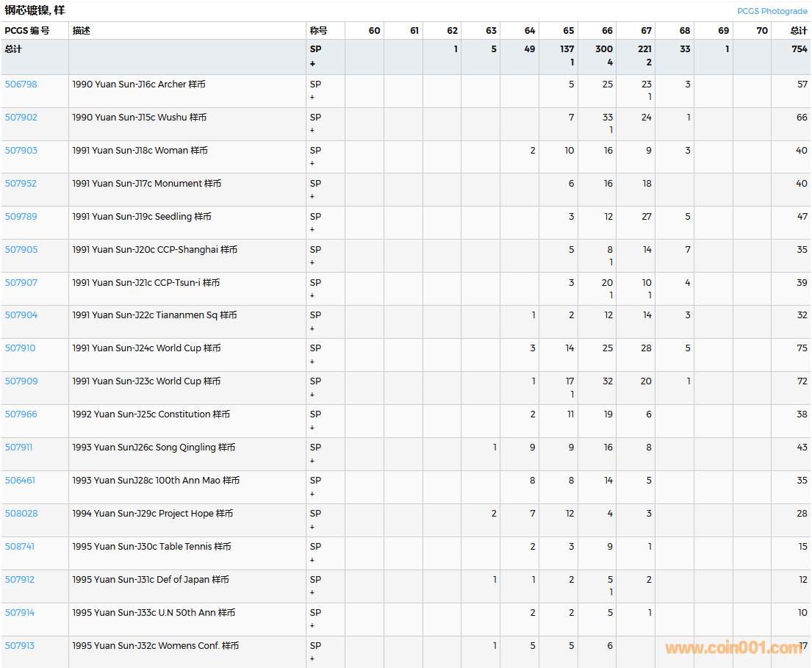This screenshot has width=812, height=668.
Task: Open the PCGS Photograde link
Action: pos(772,11)
